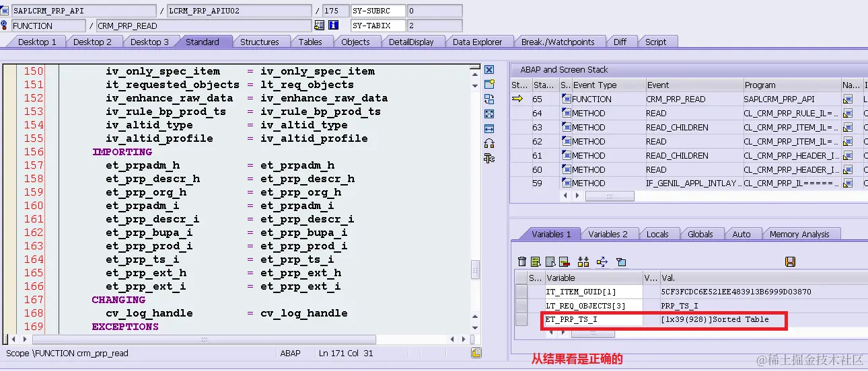This screenshot has height=371, width=868.
Task: Click the save diskette icon in Variables panel
Action: [790, 261]
